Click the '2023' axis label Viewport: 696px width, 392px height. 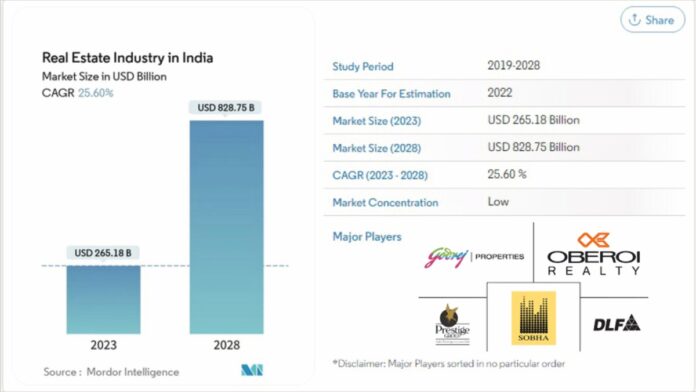[x=103, y=345]
